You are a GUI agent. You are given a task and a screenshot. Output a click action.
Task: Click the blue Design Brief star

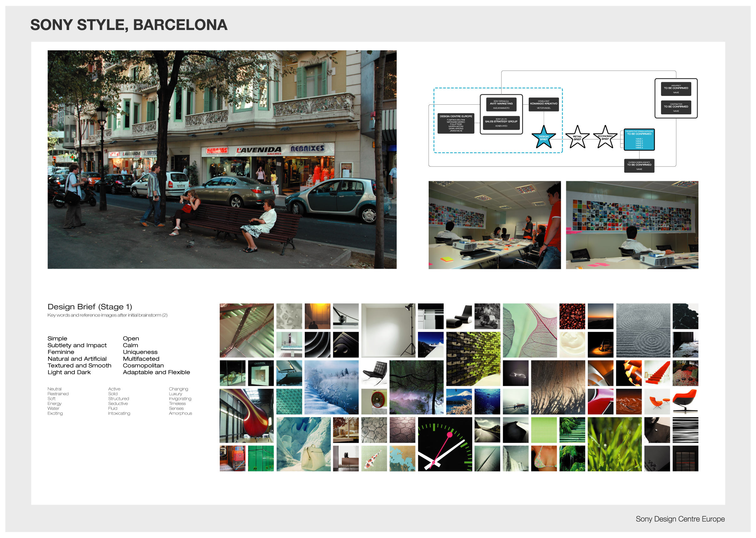point(544,137)
